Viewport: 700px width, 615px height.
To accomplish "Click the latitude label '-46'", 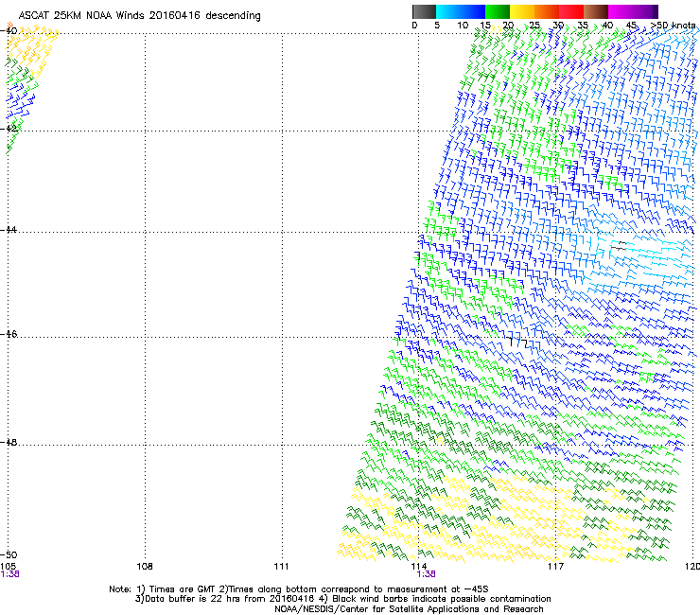I will tap(9, 335).
